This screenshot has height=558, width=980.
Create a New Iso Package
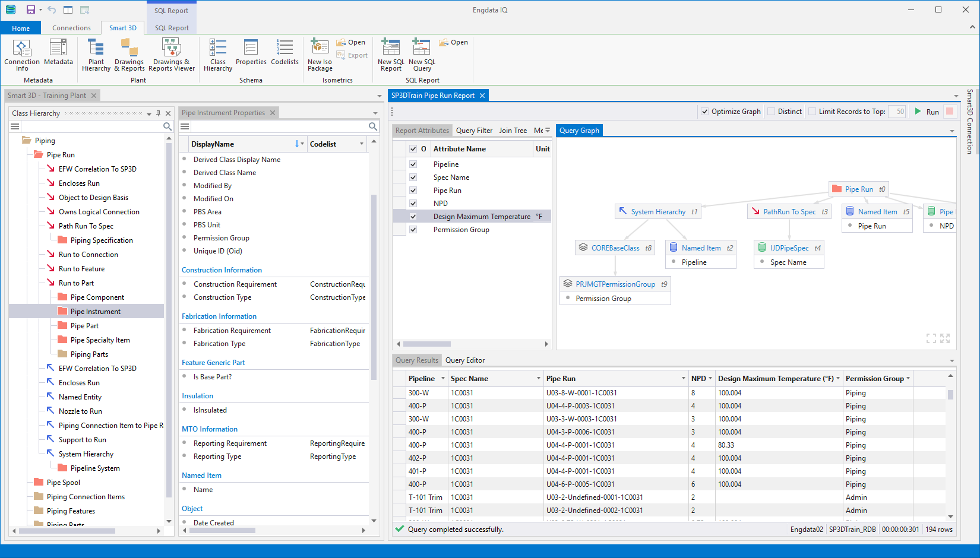pyautogui.click(x=320, y=55)
